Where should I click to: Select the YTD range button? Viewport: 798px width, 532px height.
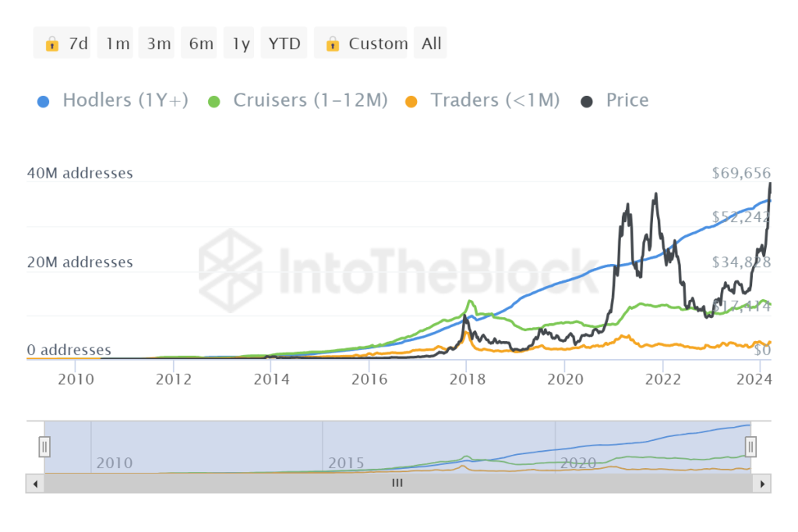tap(284, 44)
